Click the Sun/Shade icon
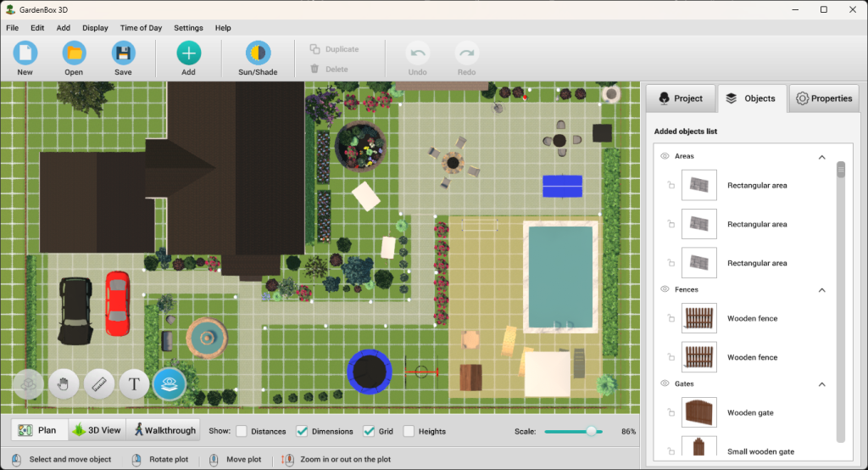The image size is (868, 470). click(258, 53)
